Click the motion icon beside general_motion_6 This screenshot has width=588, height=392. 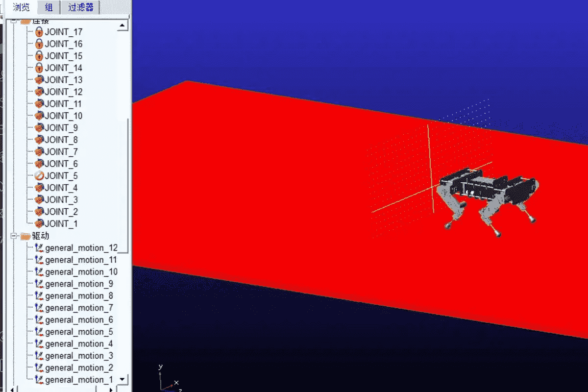[39, 320]
